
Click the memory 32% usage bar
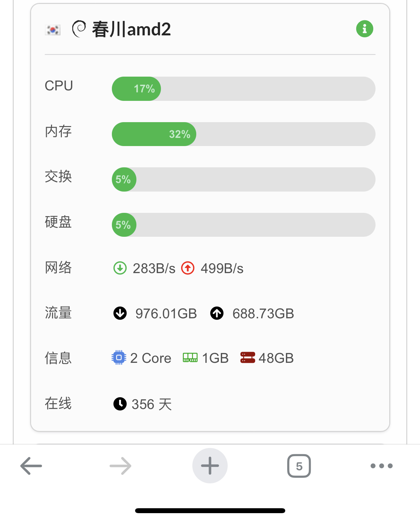[x=243, y=134]
